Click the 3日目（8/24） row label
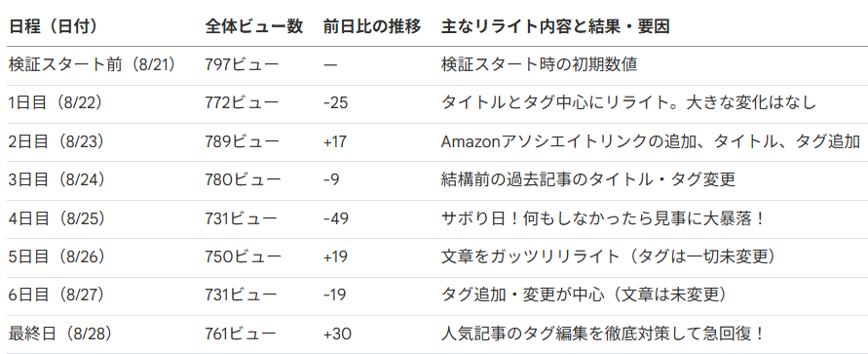This screenshot has width=868, height=354. click(x=57, y=179)
